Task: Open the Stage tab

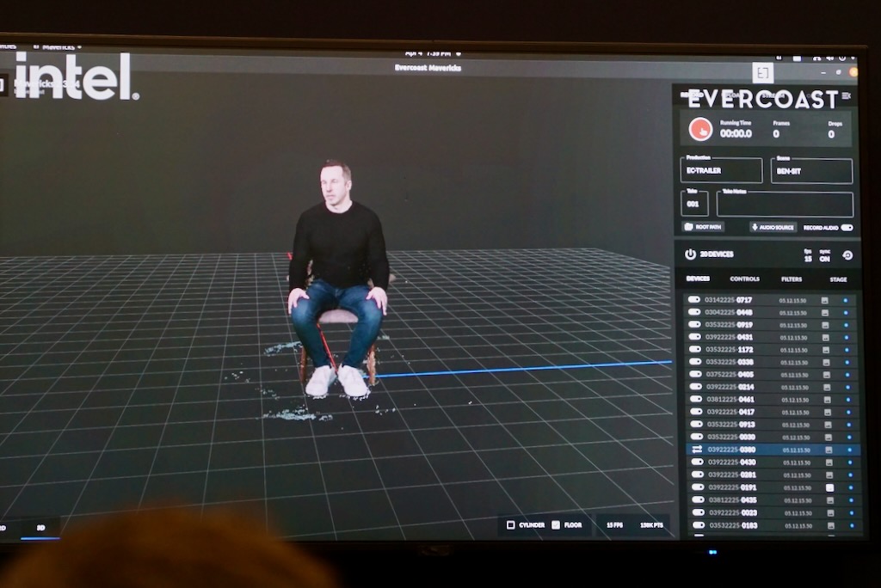Action: click(x=837, y=279)
